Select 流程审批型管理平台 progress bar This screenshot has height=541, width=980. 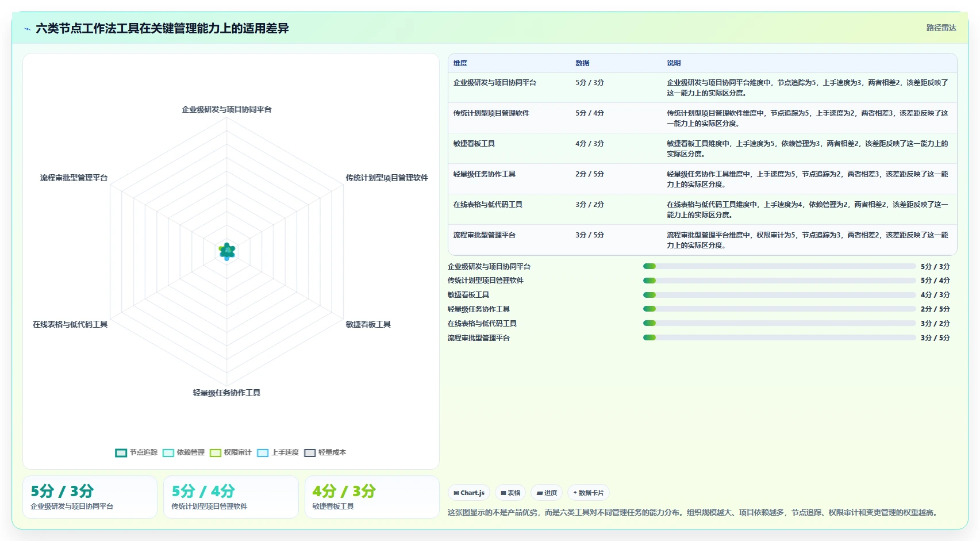pyautogui.click(x=779, y=337)
